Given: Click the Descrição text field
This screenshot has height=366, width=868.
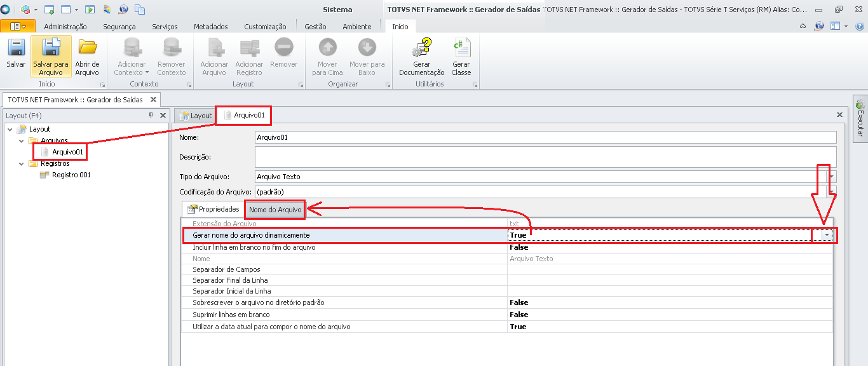Looking at the screenshot, I should click(x=545, y=156).
